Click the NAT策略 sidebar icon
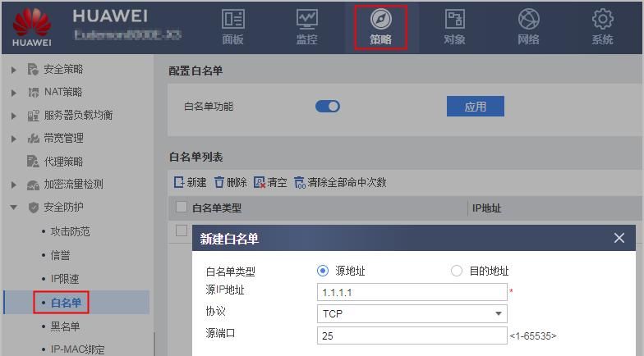This screenshot has height=356, width=644. [x=33, y=92]
